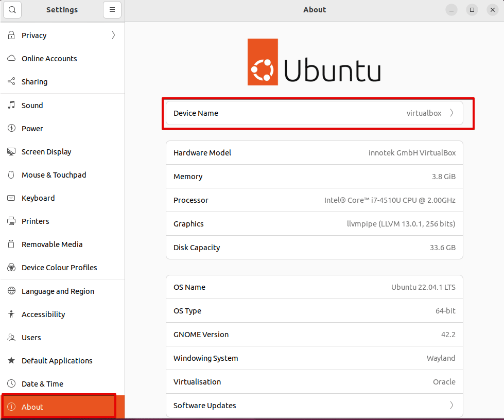Open Power settings panel
This screenshot has height=420, width=504.
click(62, 129)
